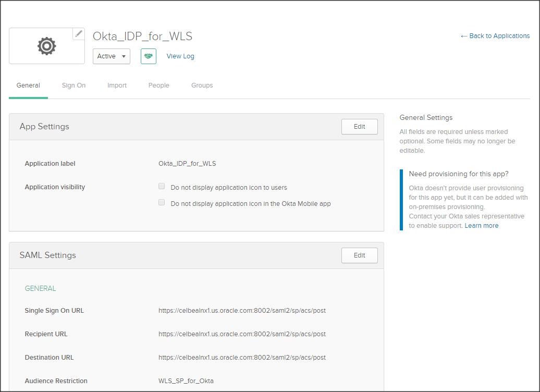Click the Application label value text

(x=187, y=164)
